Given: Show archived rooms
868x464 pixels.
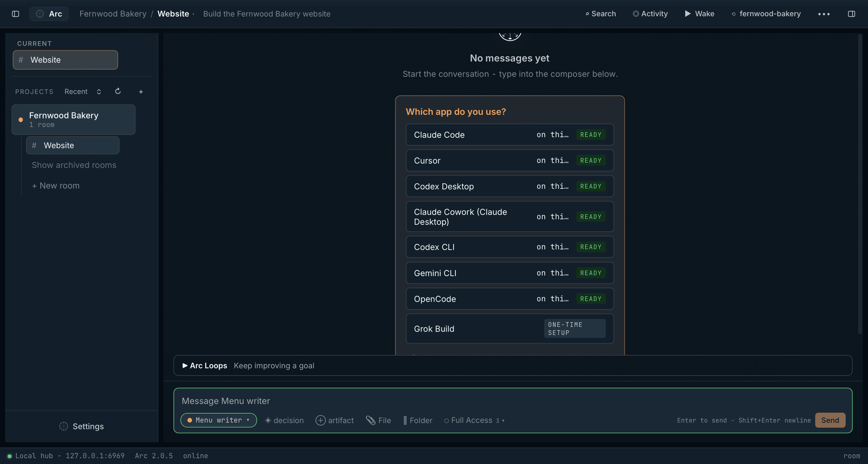Looking at the screenshot, I should tap(74, 165).
